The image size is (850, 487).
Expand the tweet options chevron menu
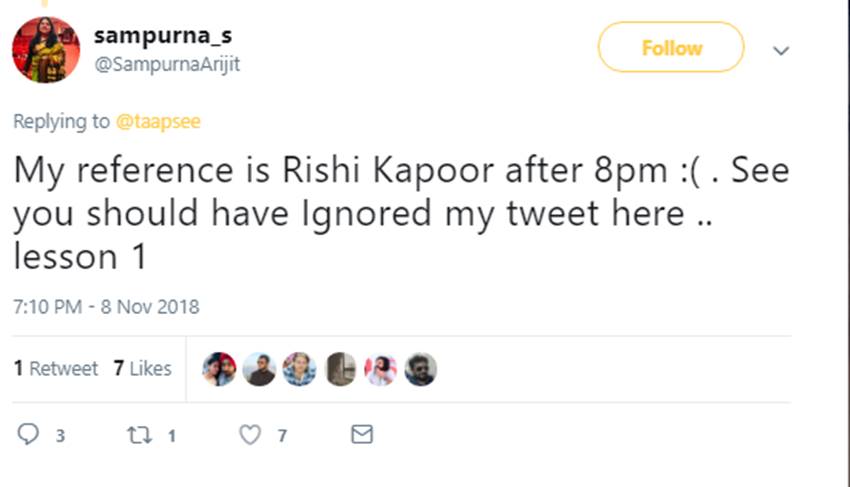point(782,50)
